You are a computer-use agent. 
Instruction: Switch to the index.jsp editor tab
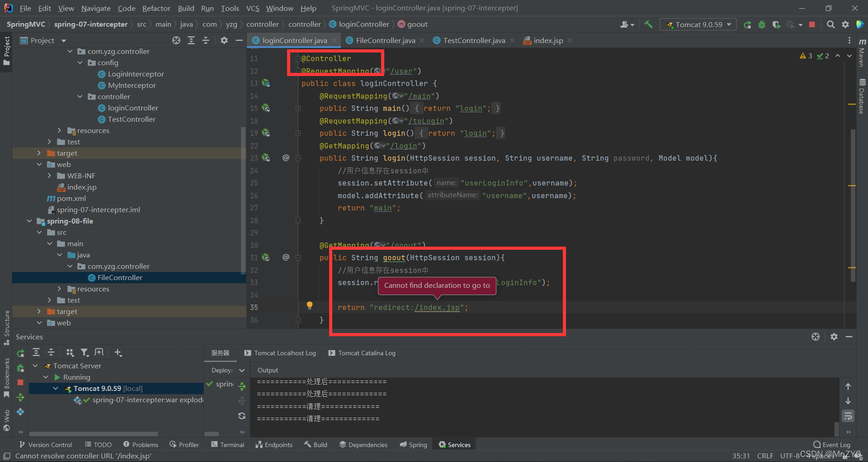point(548,40)
